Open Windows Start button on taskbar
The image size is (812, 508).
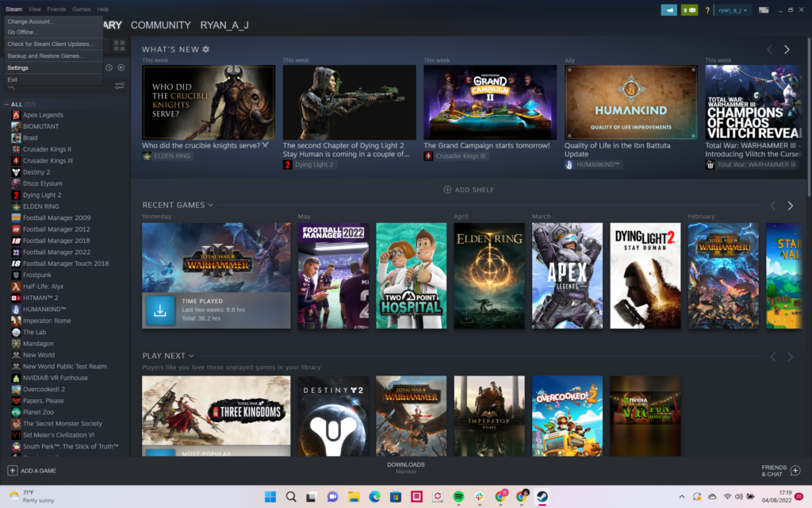[270, 497]
